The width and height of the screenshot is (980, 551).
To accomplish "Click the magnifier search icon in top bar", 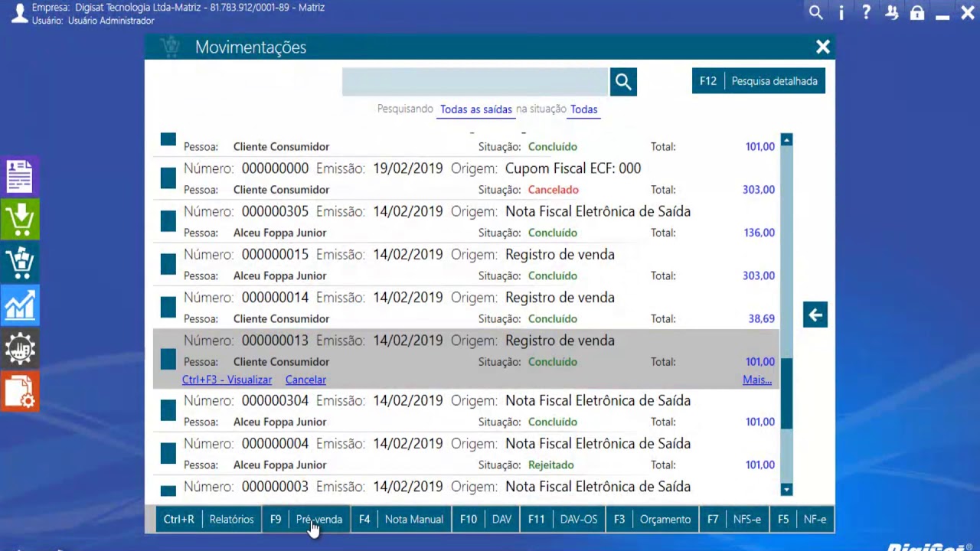I will pos(816,12).
